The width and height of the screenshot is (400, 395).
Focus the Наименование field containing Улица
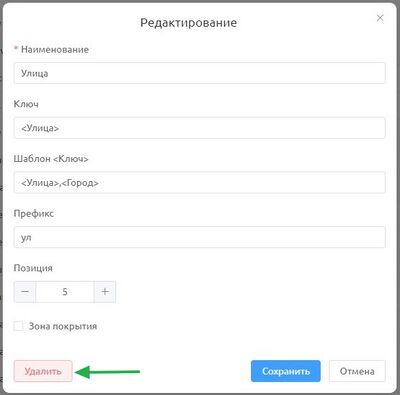pyautogui.click(x=200, y=73)
